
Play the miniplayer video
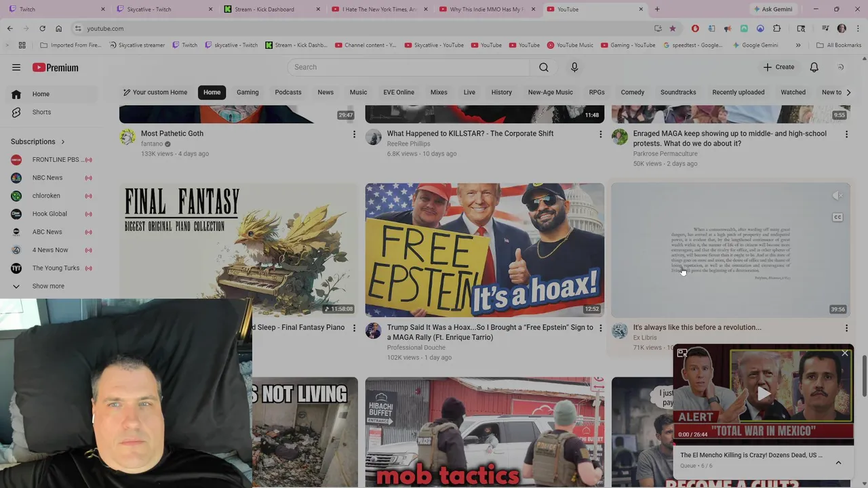[764, 392]
